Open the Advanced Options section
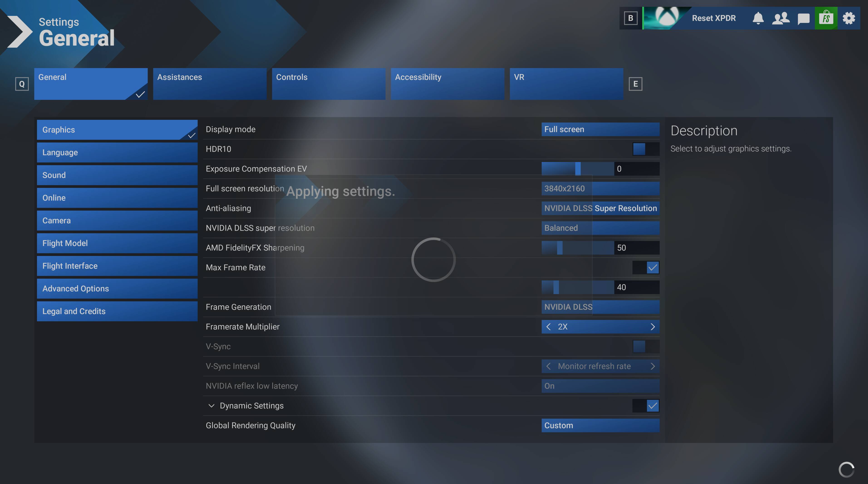Viewport: 868px width, 484px height. [x=117, y=289]
